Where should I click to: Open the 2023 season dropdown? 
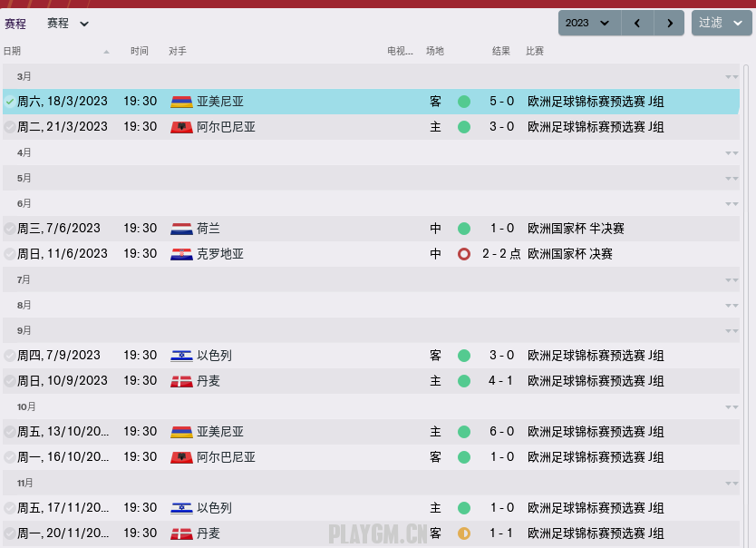[x=588, y=23]
